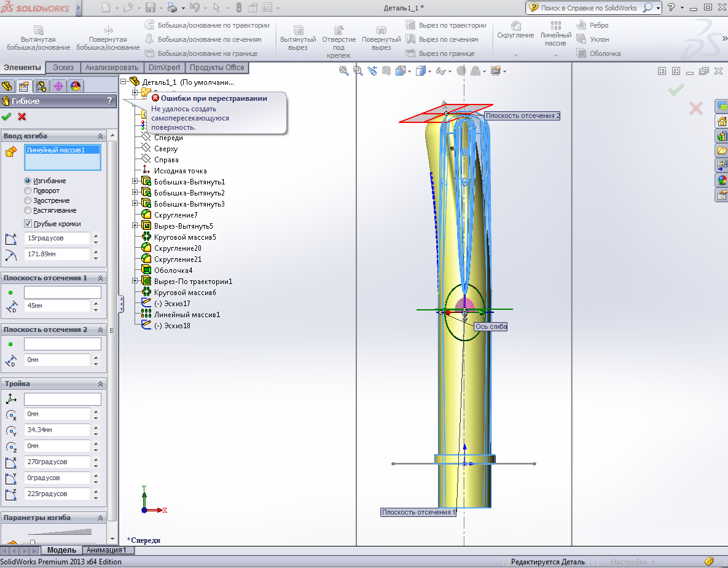Open Отверстие под крепеж tool
Screen dimensions: 728x568
pos(339,30)
